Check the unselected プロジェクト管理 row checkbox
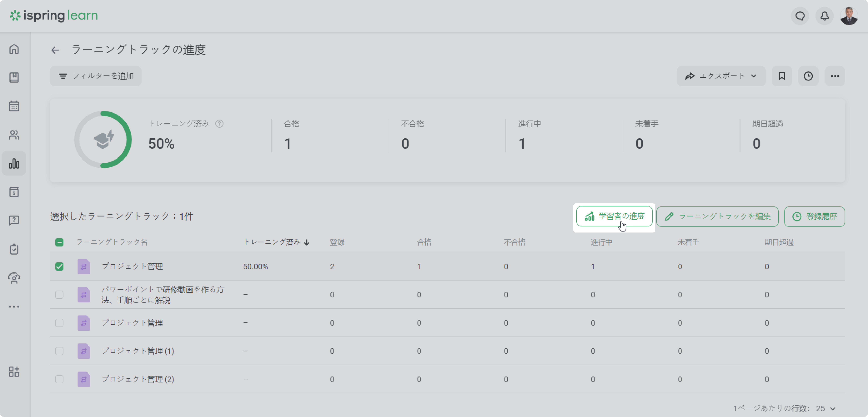The image size is (868, 417). coord(59,323)
